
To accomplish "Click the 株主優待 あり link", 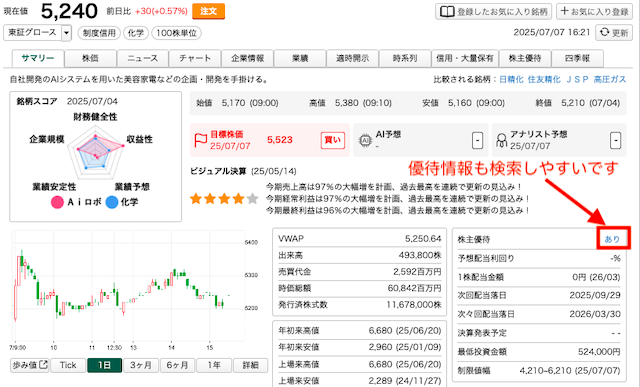I will point(612,239).
